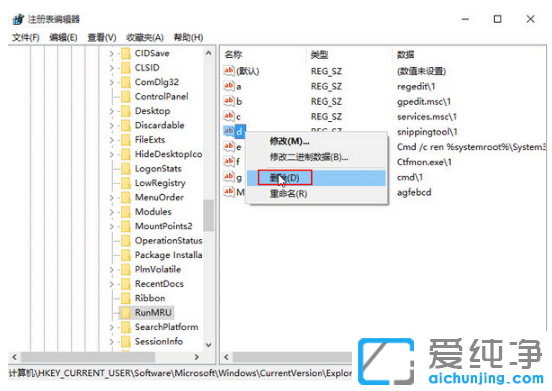Click the string icon of MRUList value
Screen dimensions: 552x391
[x=229, y=192]
